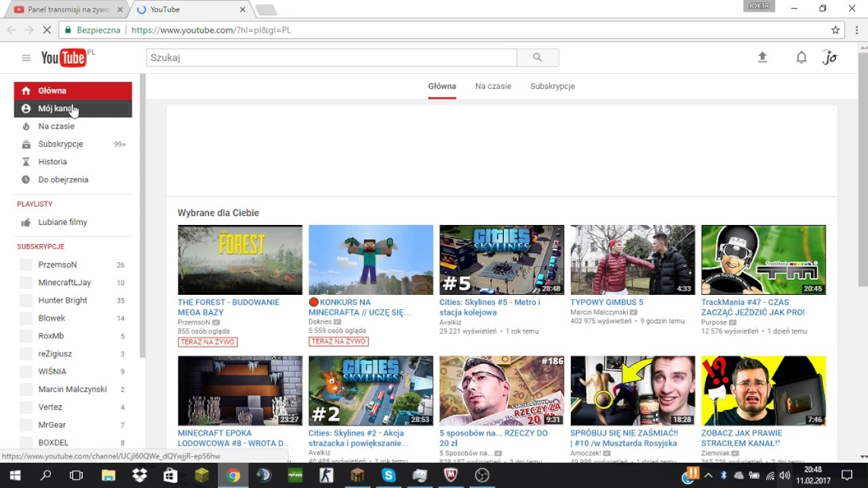Click the YouTube logo
Viewport: 868px width, 488px height.
coord(64,58)
